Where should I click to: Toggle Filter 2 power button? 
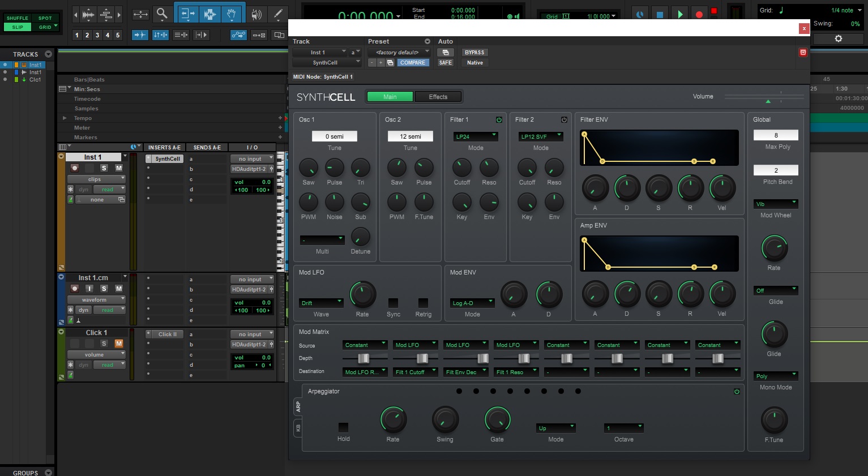coord(564,119)
